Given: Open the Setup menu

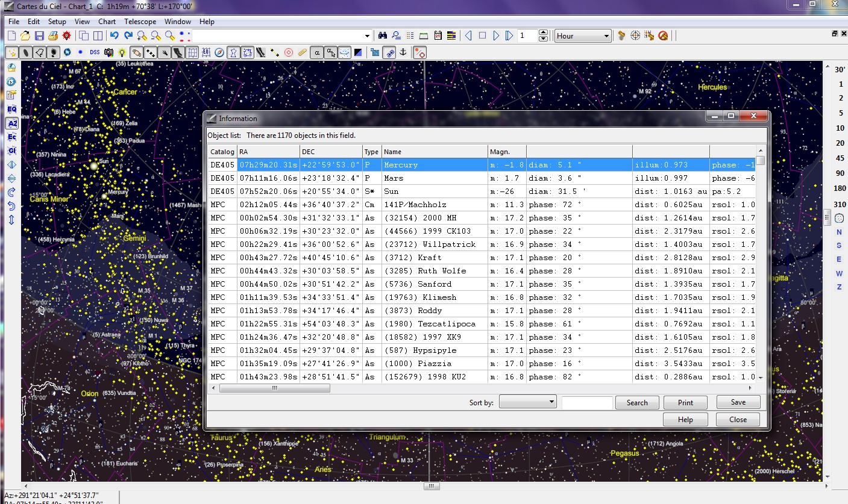Looking at the screenshot, I should [x=57, y=22].
